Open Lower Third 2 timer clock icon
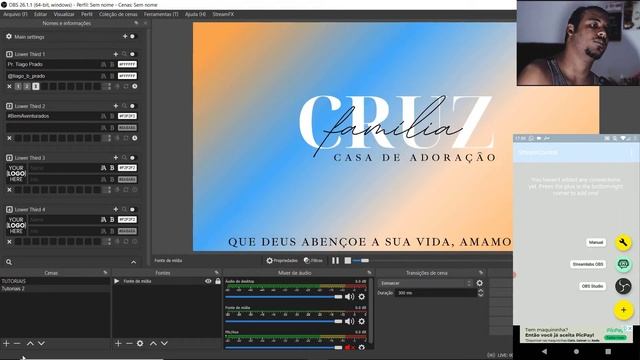Image resolution: width=640 pixels, height=360 pixels. pyautogui.click(x=135, y=138)
